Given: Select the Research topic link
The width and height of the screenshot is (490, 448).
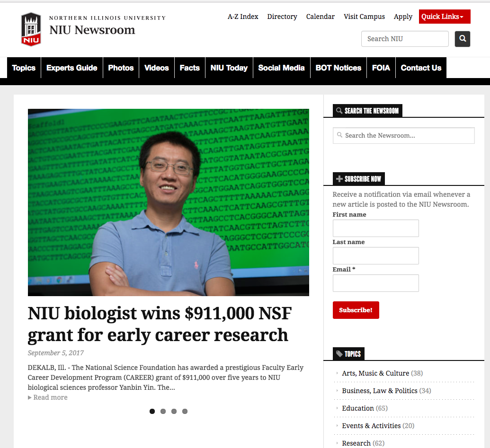Looking at the screenshot, I should [356, 443].
